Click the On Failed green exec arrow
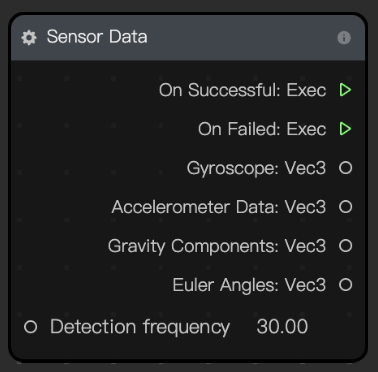Image resolution: width=378 pixels, height=372 pixels. pyautogui.click(x=345, y=129)
